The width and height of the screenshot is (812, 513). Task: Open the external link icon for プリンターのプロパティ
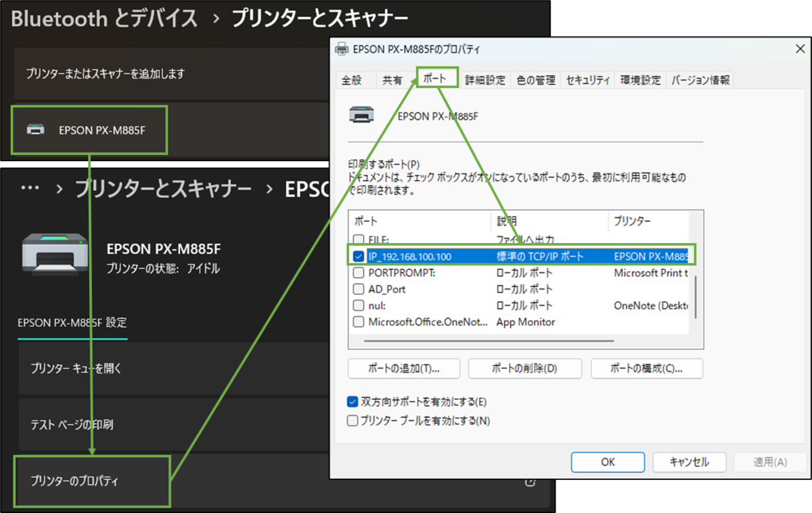[x=531, y=482]
